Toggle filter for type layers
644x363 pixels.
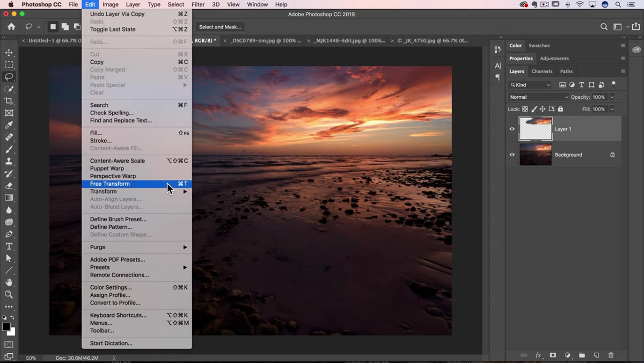582,85
